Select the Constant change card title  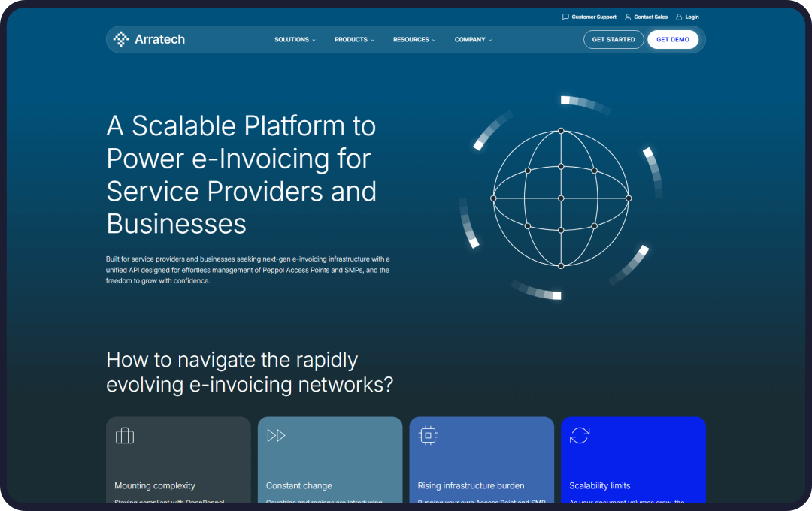(x=298, y=485)
